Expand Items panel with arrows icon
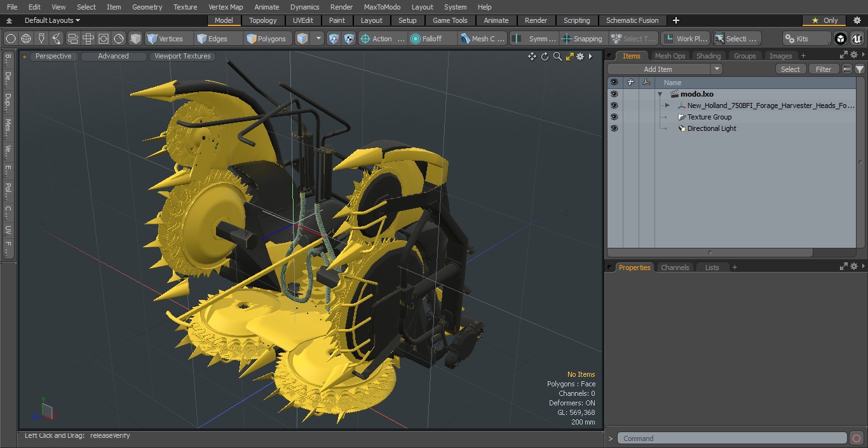This screenshot has height=448, width=868. point(843,55)
